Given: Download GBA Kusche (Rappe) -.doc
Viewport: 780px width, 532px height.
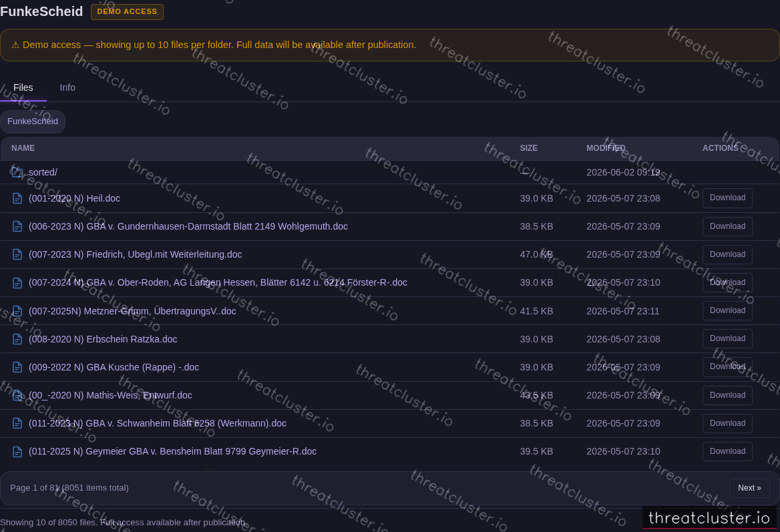Looking at the screenshot, I should [x=727, y=367].
